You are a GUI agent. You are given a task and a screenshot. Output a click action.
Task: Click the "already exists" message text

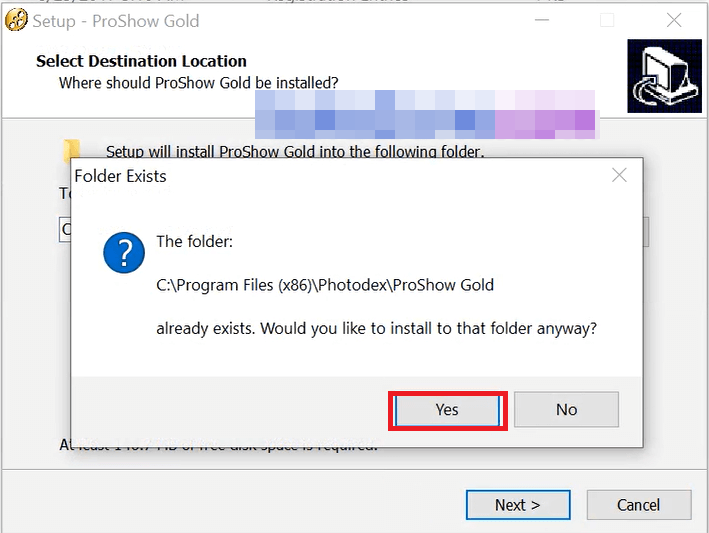pos(376,328)
